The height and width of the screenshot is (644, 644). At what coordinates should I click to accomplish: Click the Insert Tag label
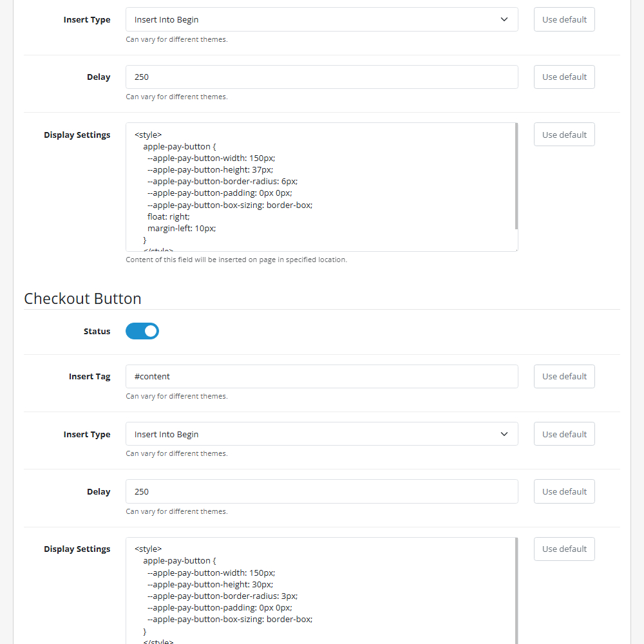click(90, 377)
